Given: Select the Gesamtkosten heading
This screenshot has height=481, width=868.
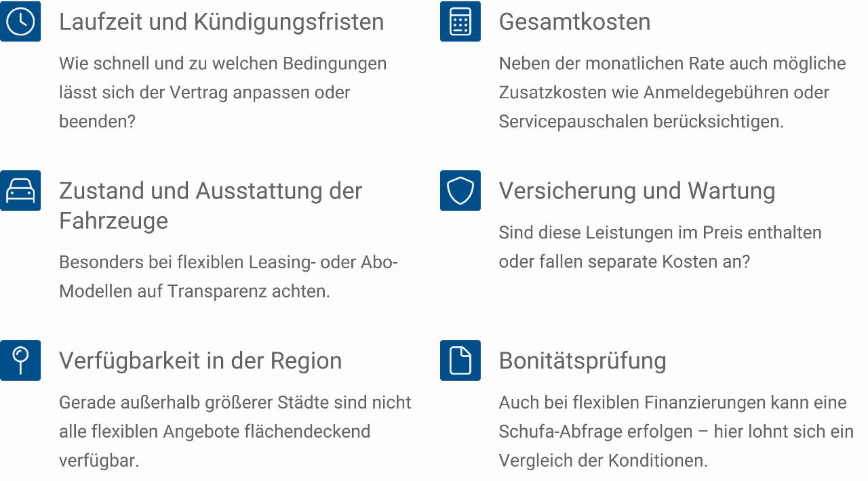Looking at the screenshot, I should [x=574, y=22].
